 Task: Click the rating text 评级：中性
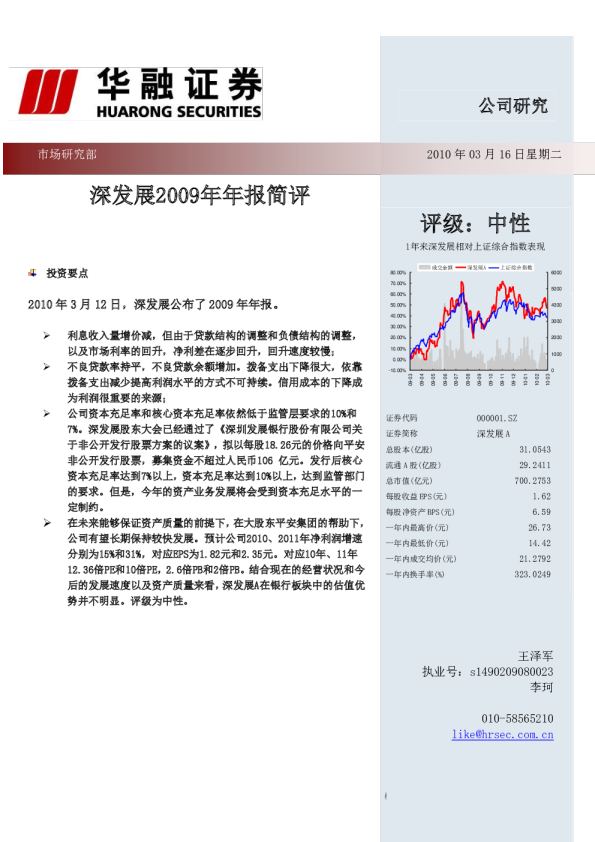pyautogui.click(x=475, y=223)
